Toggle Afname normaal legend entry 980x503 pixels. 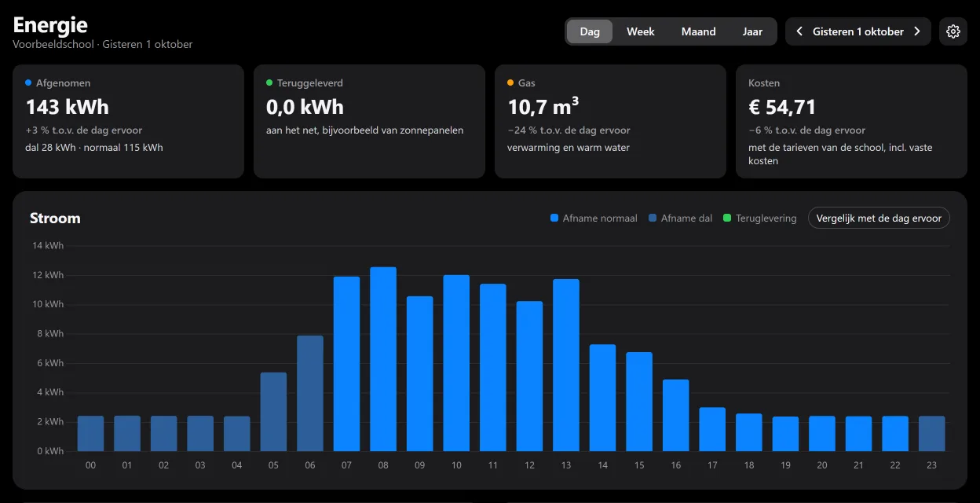594,218
